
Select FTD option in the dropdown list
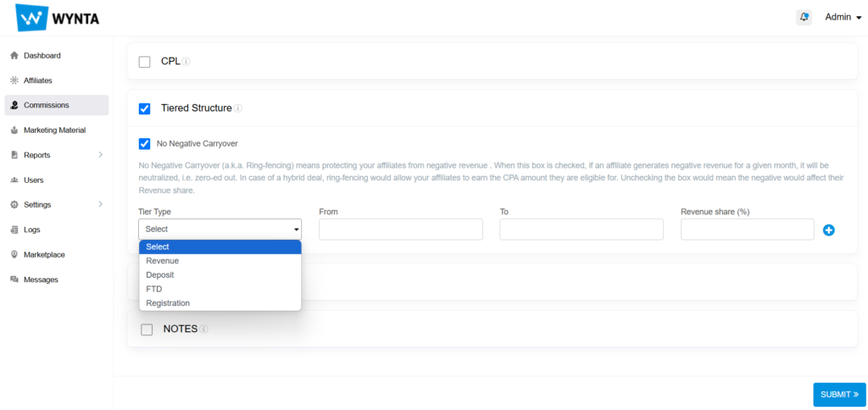click(153, 289)
